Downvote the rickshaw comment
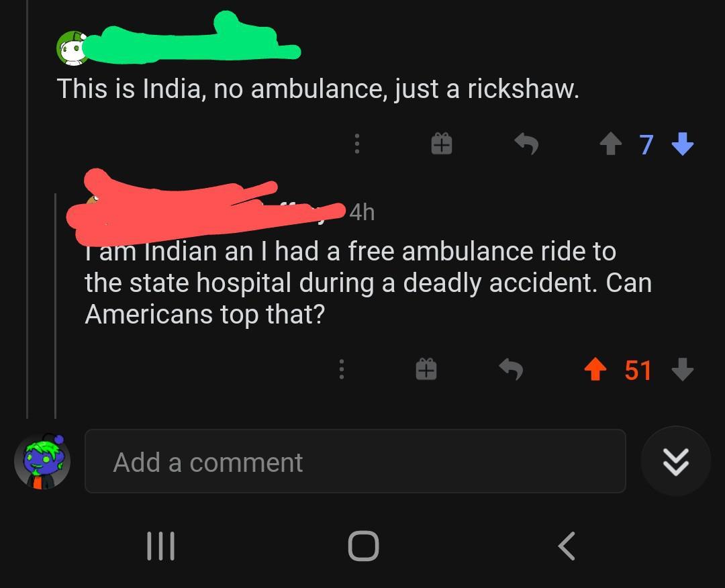The height and width of the screenshot is (588, 725). click(x=683, y=143)
